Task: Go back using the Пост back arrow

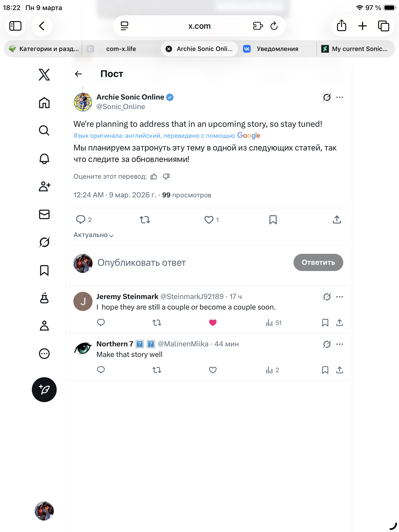Action: pos(78,74)
